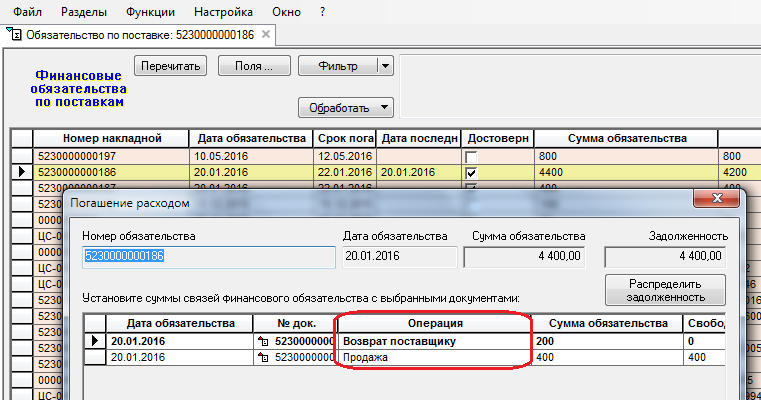This screenshot has height=400, width=761.
Task: Click the Фильтр button
Action: (338, 66)
